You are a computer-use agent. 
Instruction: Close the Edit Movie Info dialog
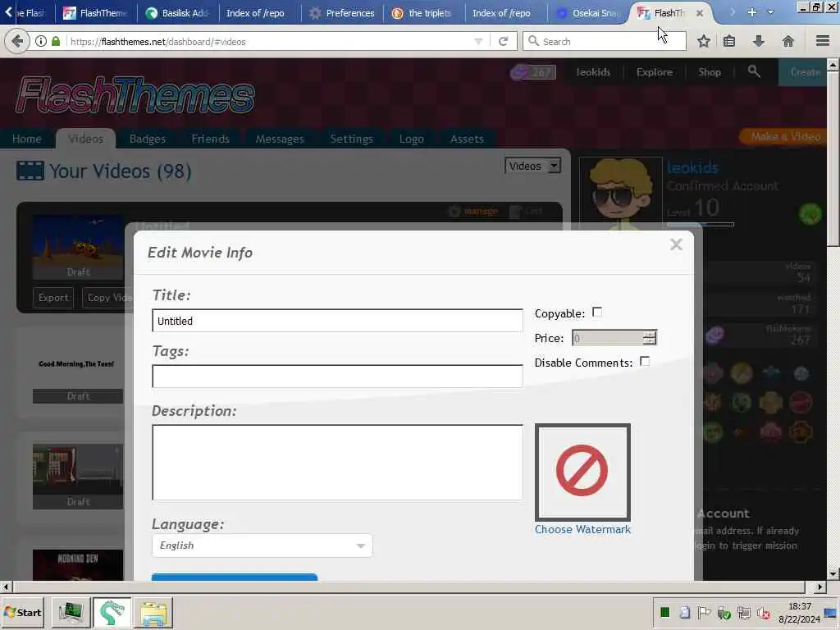[676, 244]
